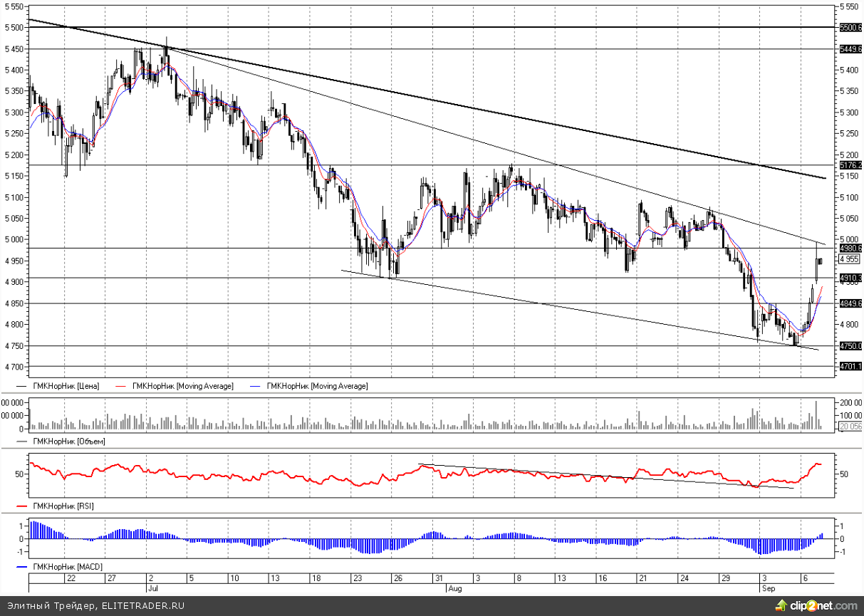This screenshot has width=864, height=616.
Task: Click the blue MACD legend marker
Action: 21,567
